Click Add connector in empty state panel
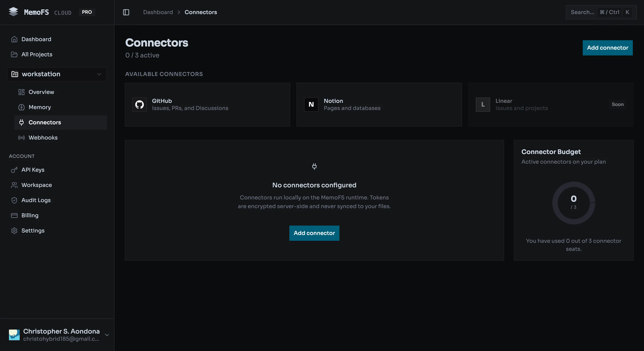Viewport: 644px width, 351px height. pos(314,233)
